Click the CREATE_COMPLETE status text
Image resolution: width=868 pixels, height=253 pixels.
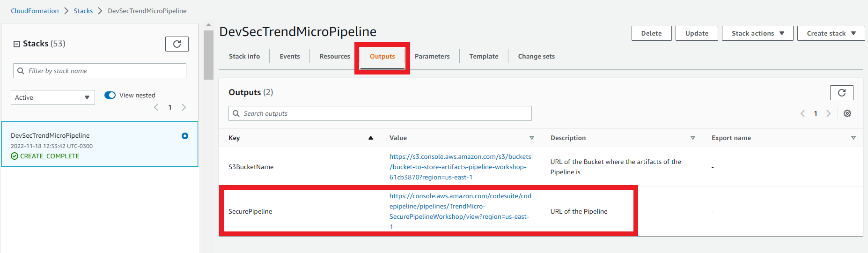[x=50, y=156]
